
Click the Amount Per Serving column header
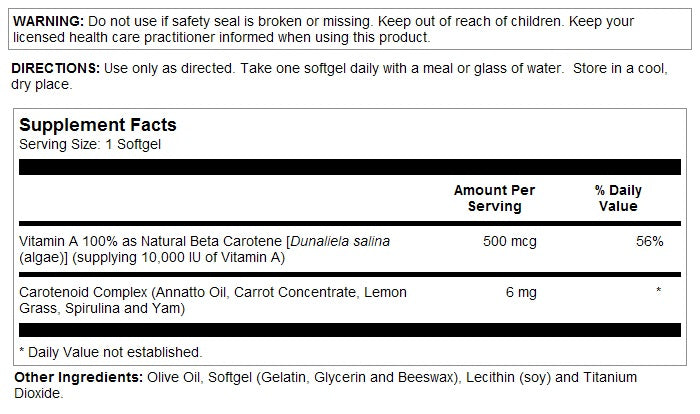[x=494, y=198]
